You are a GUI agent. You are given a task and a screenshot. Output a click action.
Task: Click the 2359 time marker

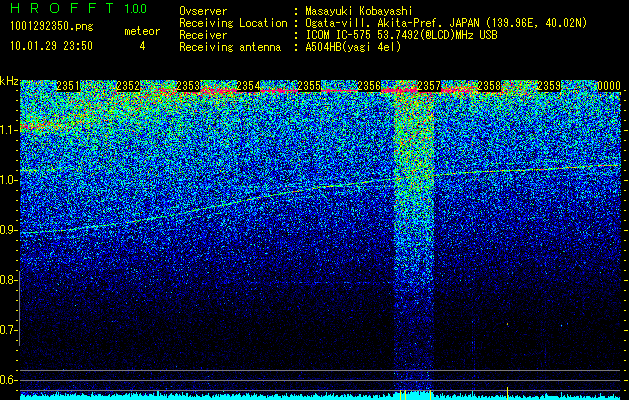[x=549, y=86]
